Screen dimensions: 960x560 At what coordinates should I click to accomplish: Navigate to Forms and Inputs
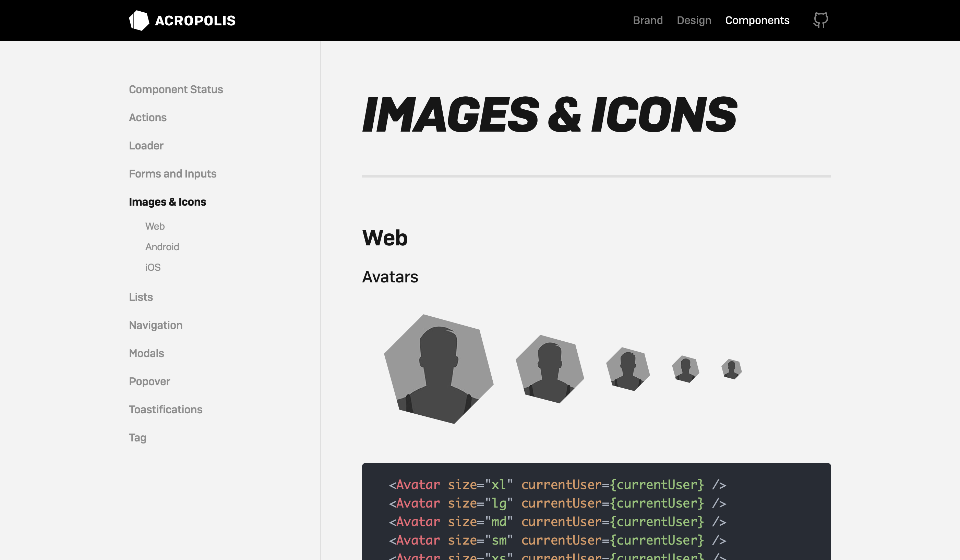tap(172, 174)
